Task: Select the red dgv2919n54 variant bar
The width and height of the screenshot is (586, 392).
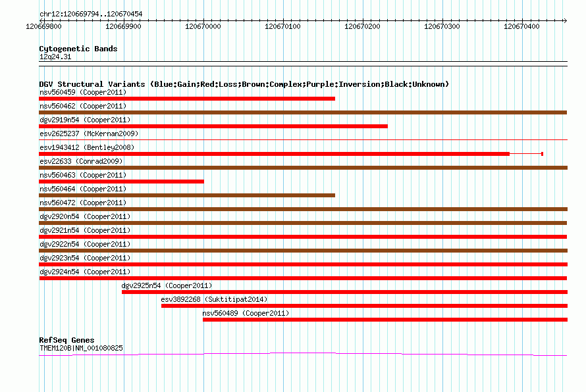Action: click(x=213, y=126)
